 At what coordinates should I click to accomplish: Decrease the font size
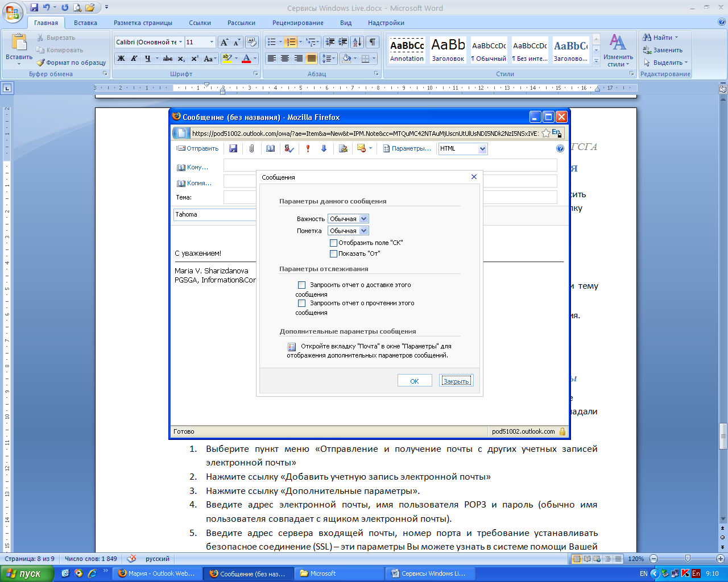pos(237,42)
